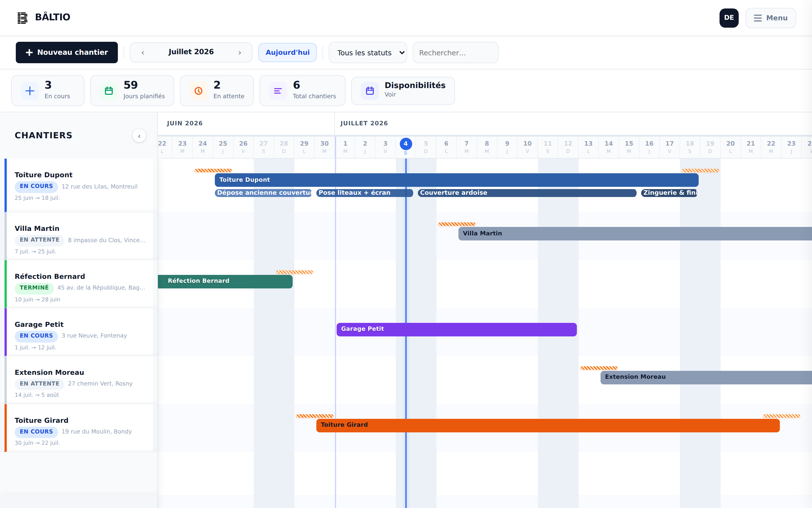Click dates 14 juil. → 5 août

37,395
